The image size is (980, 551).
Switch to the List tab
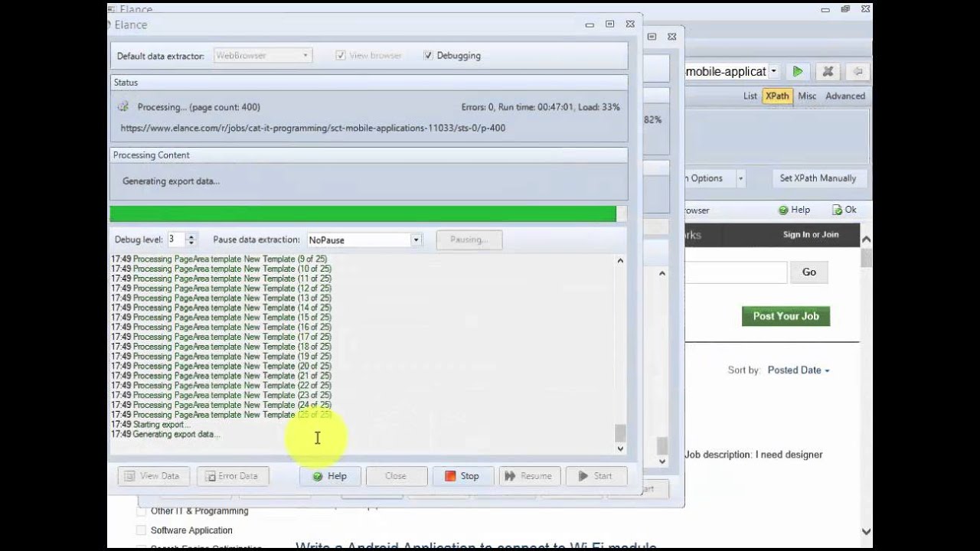point(750,96)
